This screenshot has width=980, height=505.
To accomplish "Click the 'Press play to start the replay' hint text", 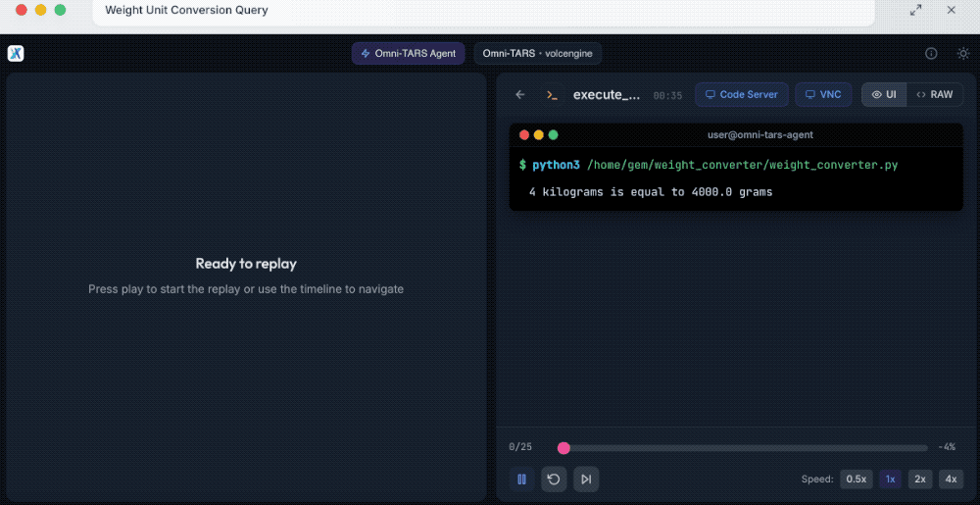I will coord(246,289).
